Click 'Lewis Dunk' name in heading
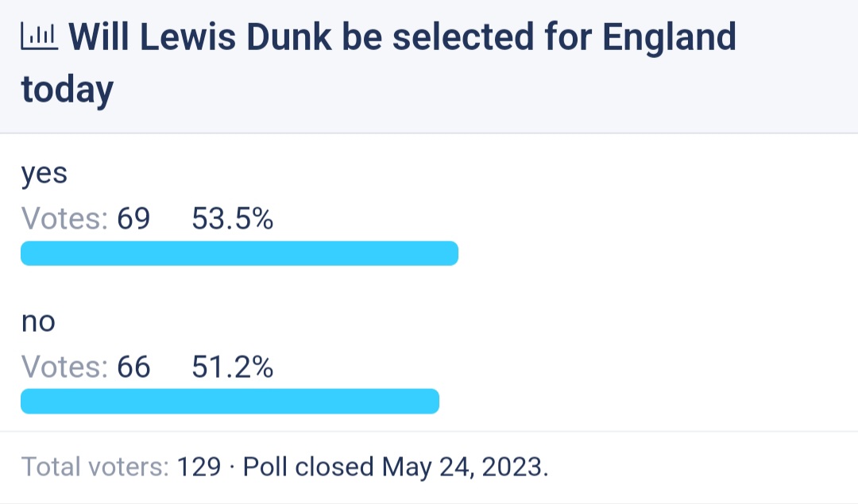Screen dimensions: 858x504 click(235, 37)
